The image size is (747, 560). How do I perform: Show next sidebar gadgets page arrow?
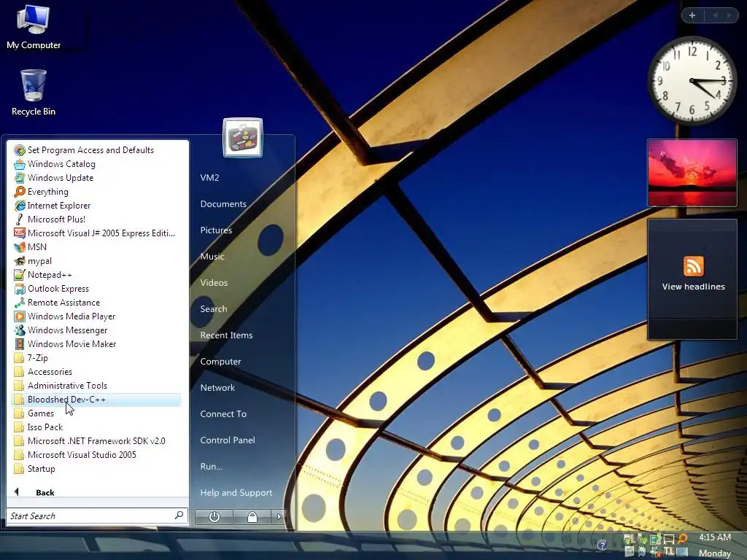[729, 15]
